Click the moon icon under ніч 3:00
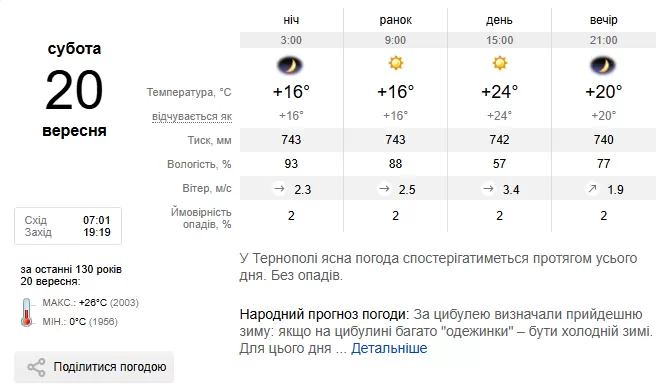The height and width of the screenshot is (389, 667). pyautogui.click(x=290, y=65)
